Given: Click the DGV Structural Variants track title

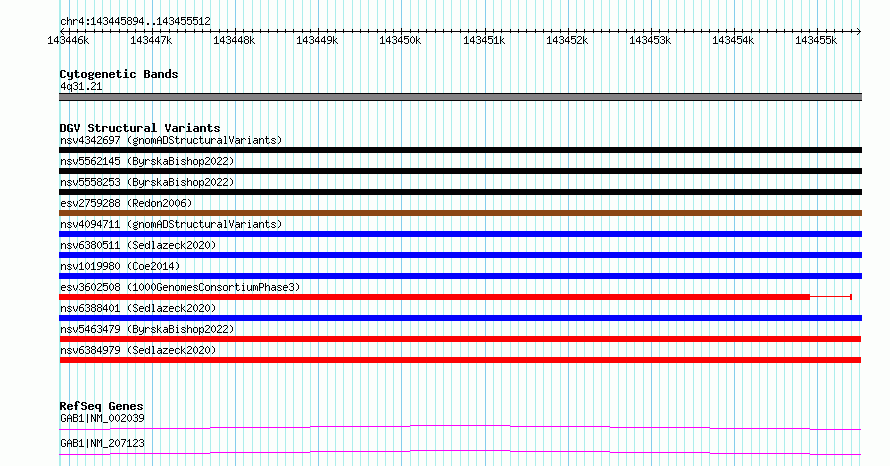Looking at the screenshot, I should click(x=140, y=128).
